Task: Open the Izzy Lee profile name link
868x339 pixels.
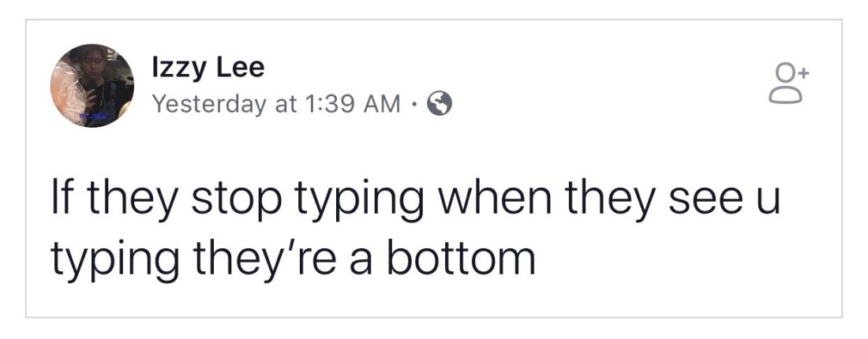Action: tap(208, 69)
